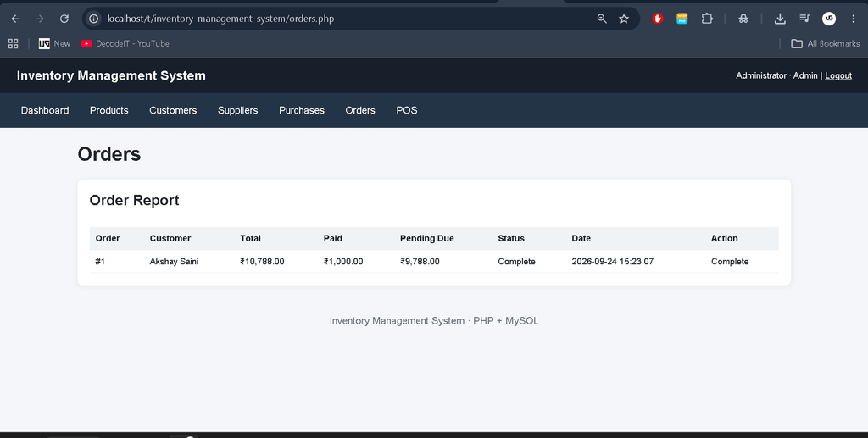Open the media controls icon
The image size is (868, 438).
804,19
